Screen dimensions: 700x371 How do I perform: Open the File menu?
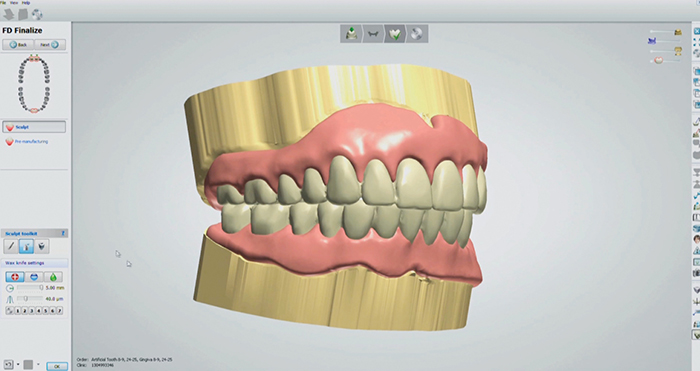3,3
